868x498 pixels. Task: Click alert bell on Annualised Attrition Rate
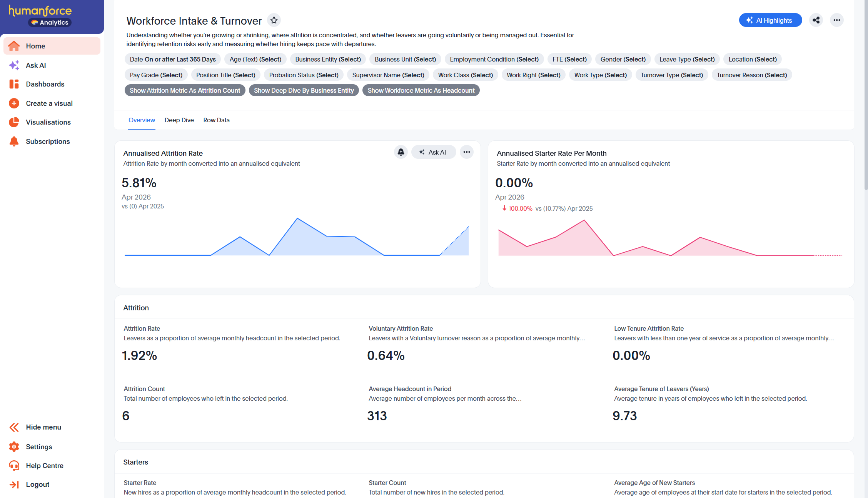[x=401, y=152]
